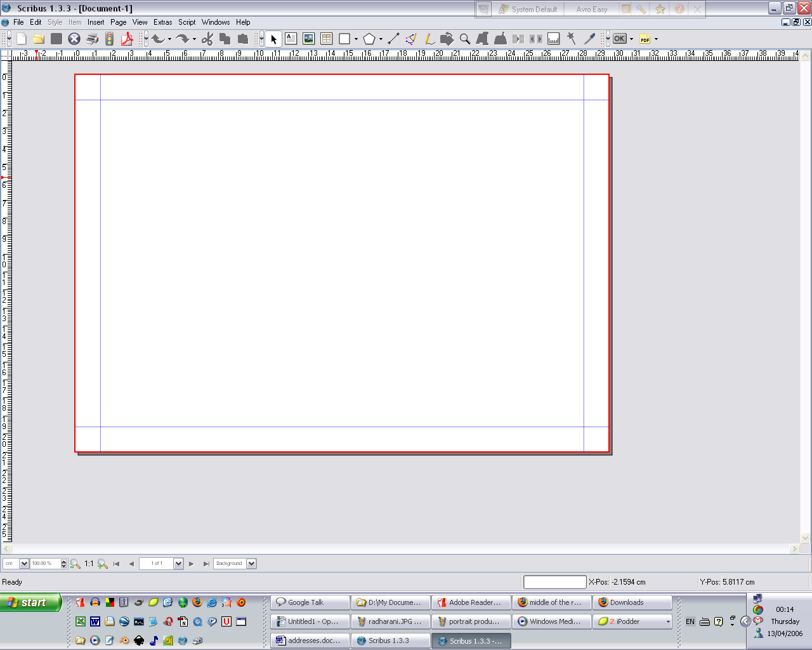
Task: Select the Insert Line tool
Action: (393, 39)
